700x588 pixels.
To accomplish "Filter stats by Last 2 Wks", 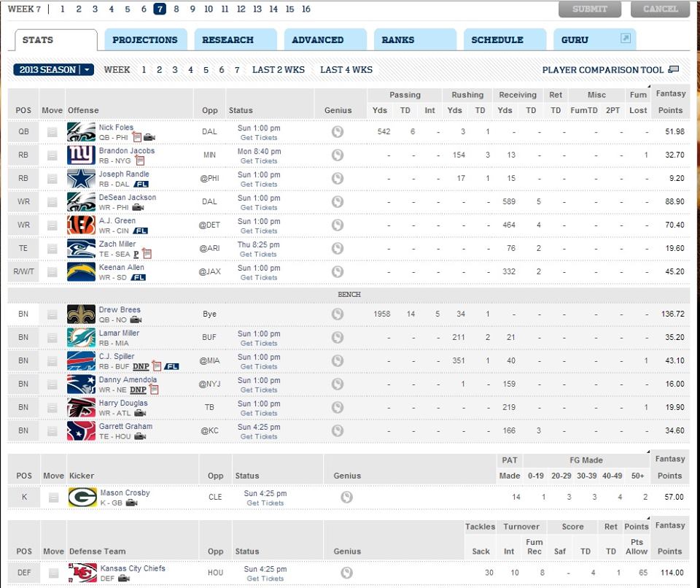I will coord(278,70).
